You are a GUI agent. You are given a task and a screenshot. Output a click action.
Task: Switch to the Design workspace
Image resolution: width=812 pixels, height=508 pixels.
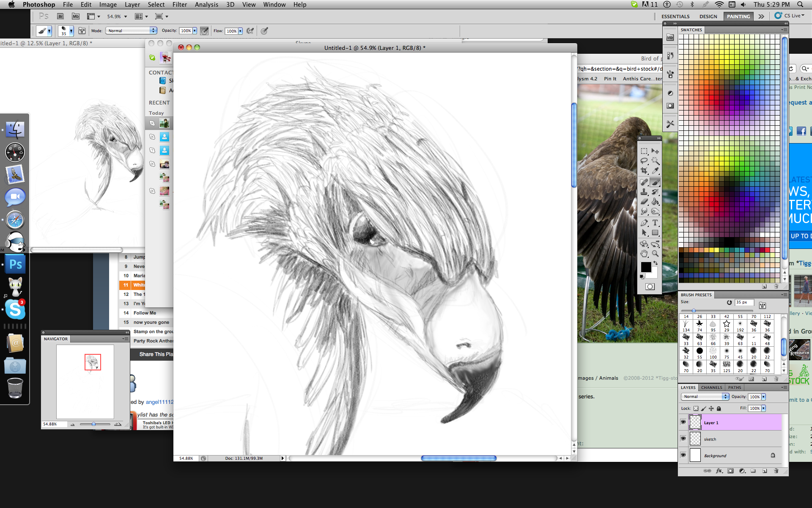tap(708, 17)
